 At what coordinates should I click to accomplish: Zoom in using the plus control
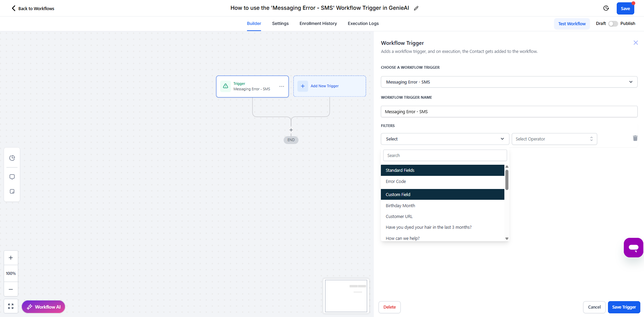coord(10,257)
